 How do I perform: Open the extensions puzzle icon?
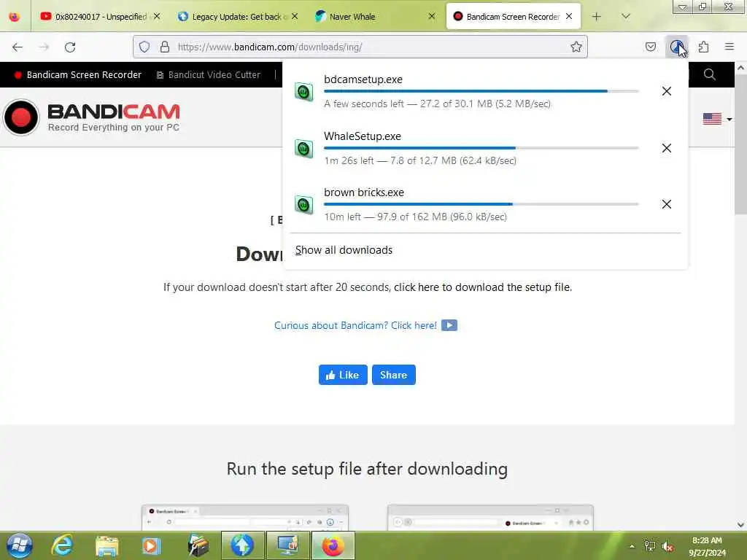coord(703,47)
